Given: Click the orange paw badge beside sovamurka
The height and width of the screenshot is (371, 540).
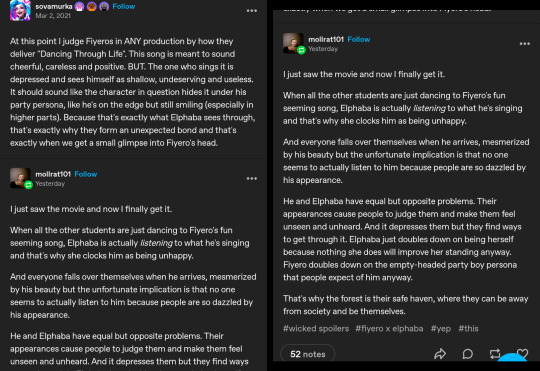Looking at the screenshot, I should (92, 7).
